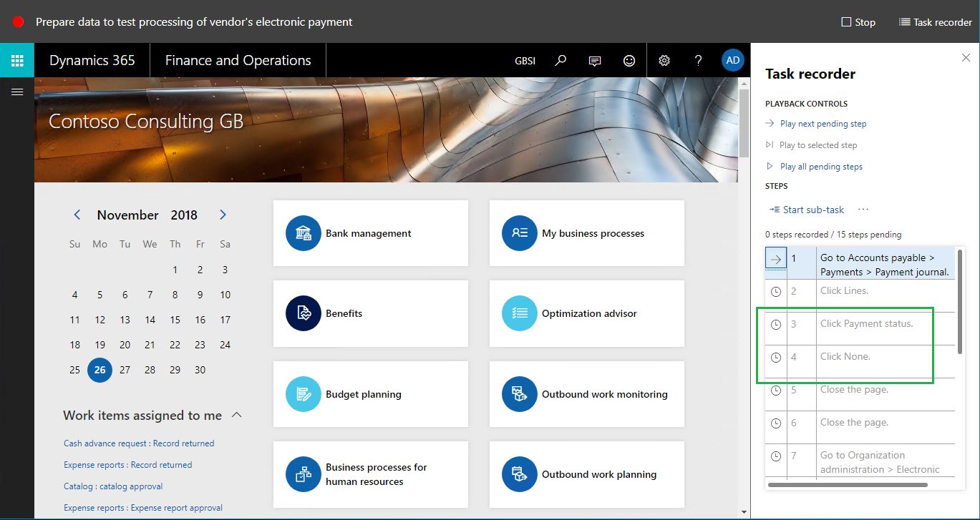Close the Task recorder pane
The height and width of the screenshot is (520, 980).
pyautogui.click(x=966, y=58)
